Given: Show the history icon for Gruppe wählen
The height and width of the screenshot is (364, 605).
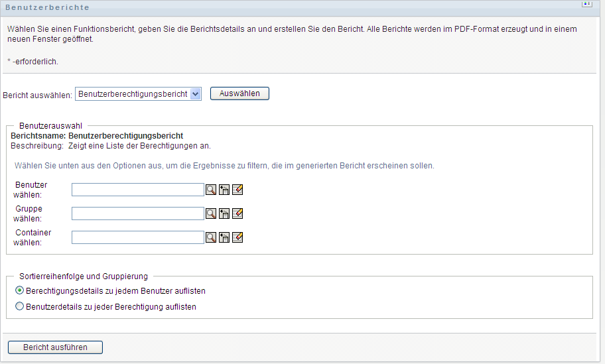Looking at the screenshot, I should click(x=224, y=213).
